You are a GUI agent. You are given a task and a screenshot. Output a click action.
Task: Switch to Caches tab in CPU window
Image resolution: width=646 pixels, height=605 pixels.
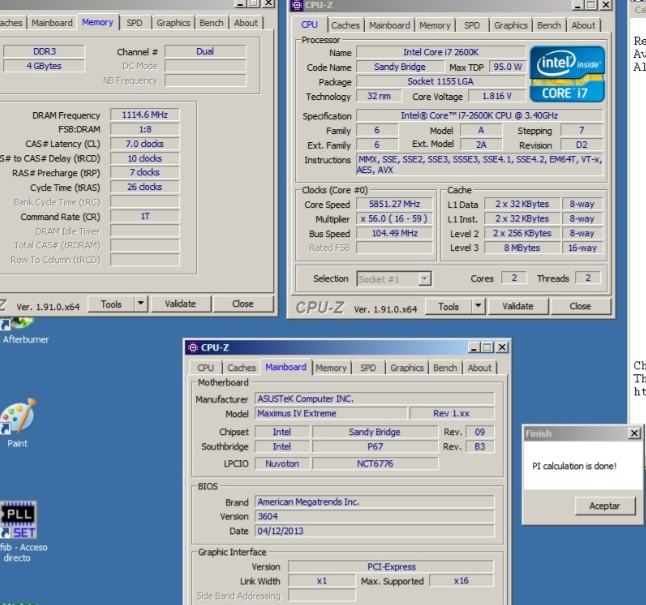[345, 26]
